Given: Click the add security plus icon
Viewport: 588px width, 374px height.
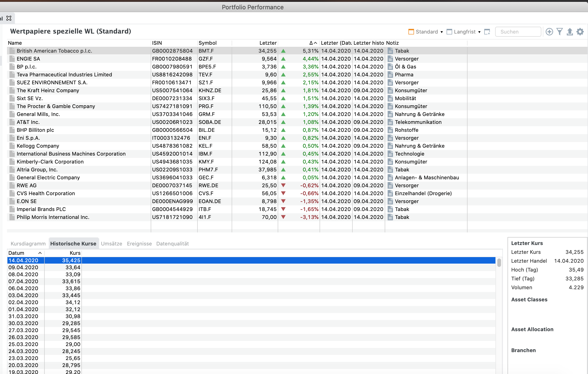Looking at the screenshot, I should (549, 32).
